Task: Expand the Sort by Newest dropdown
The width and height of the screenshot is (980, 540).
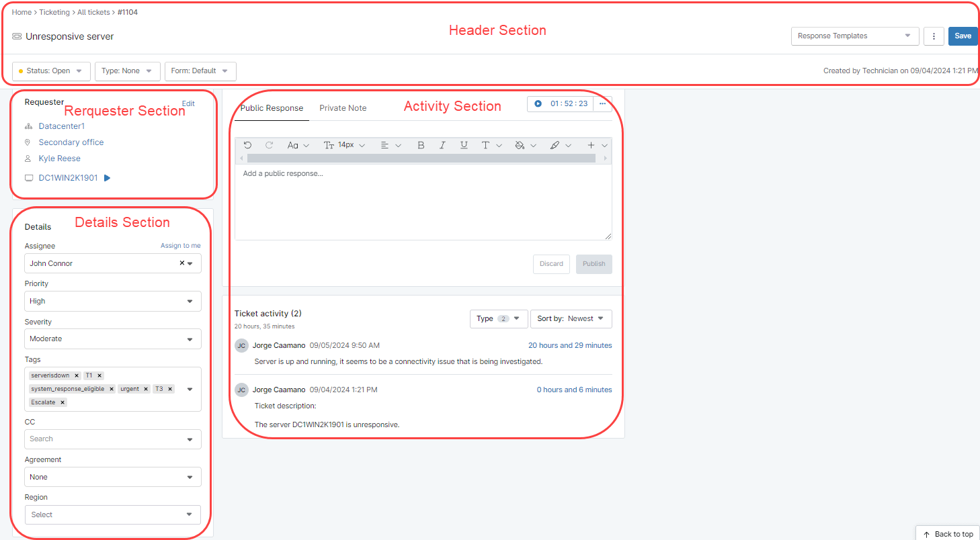Action: [x=571, y=319]
